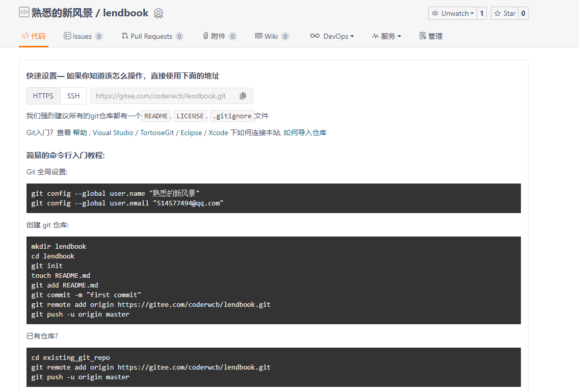This screenshot has width=579, height=392.
Task: Star this repository
Action: tap(505, 13)
